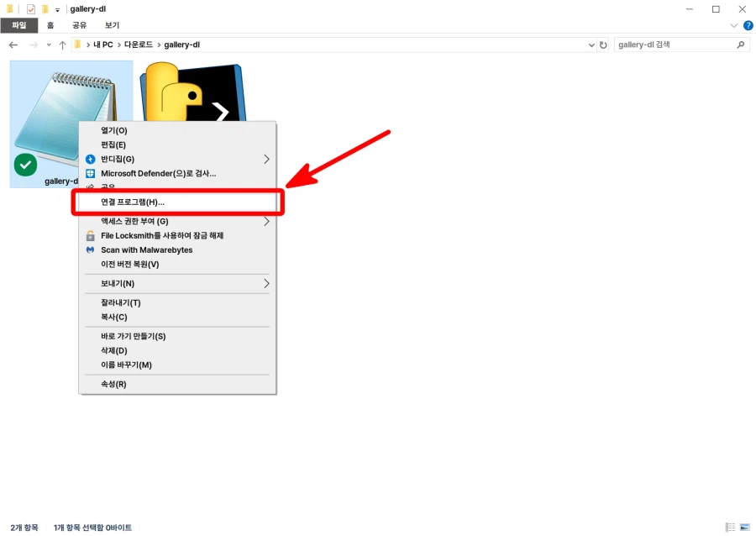This screenshot has width=756, height=536.
Task: Click the File Locksmith padlock icon
Action: tap(90, 236)
